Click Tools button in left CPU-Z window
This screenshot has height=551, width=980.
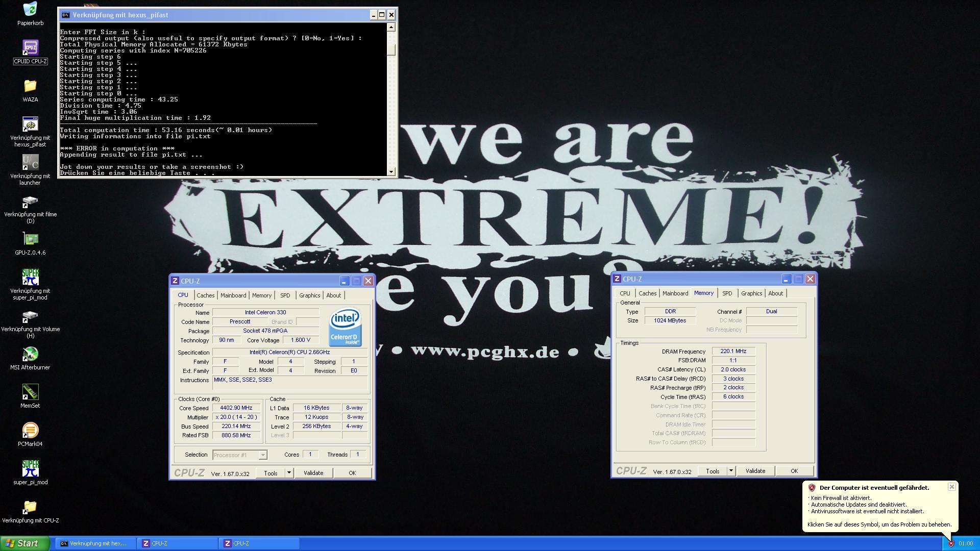(271, 473)
